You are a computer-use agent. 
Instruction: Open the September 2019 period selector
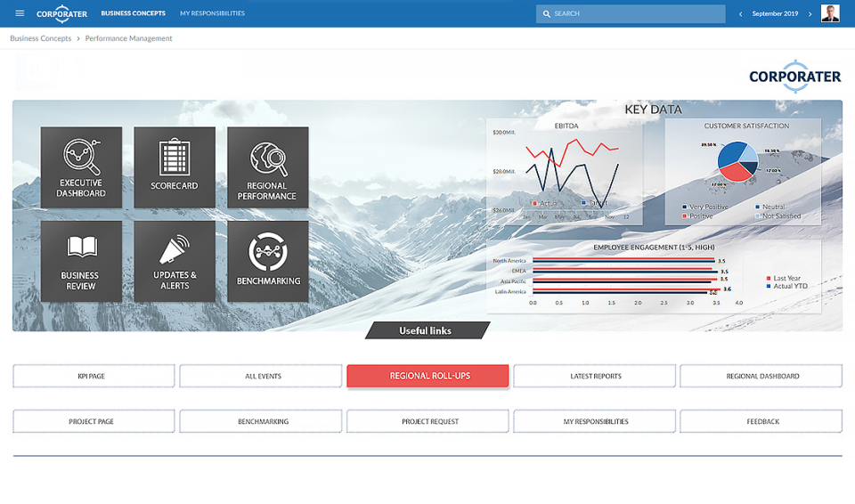(x=775, y=13)
